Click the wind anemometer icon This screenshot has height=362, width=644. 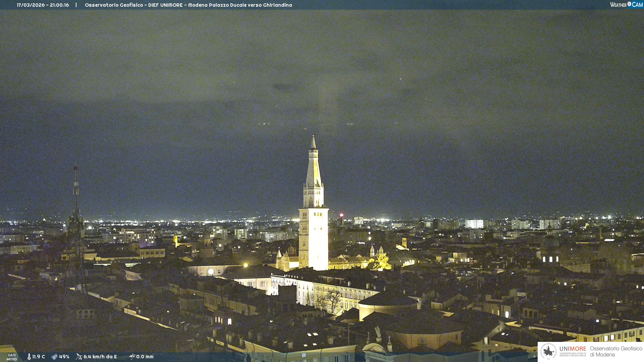(79, 357)
